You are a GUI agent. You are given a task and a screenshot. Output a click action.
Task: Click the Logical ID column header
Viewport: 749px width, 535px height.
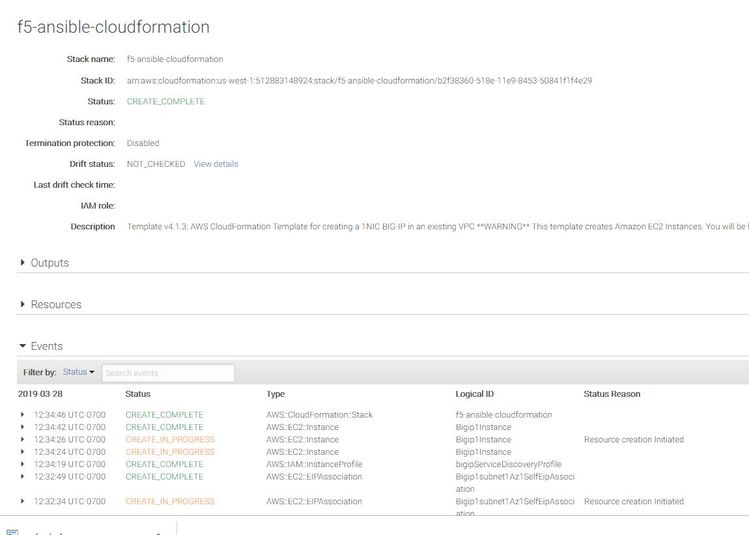474,394
